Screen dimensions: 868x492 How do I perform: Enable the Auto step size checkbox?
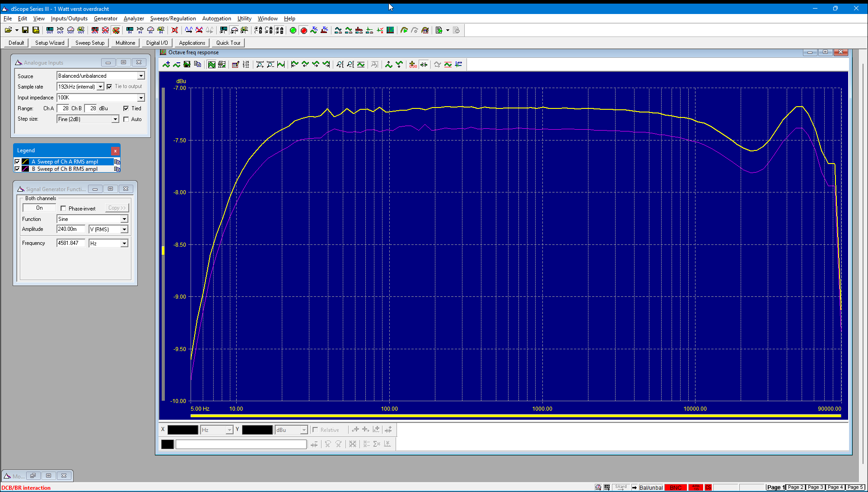coord(126,119)
